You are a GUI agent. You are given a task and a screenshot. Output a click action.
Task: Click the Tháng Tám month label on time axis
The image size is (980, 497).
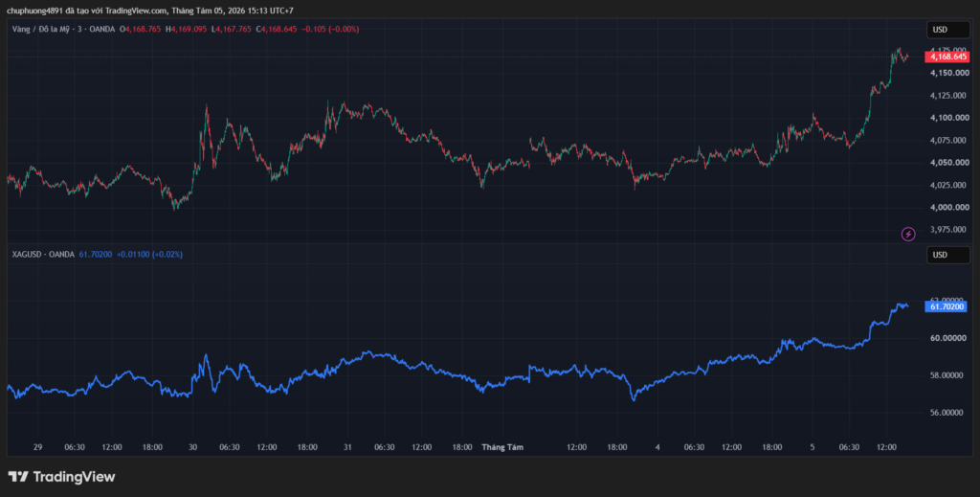click(502, 447)
